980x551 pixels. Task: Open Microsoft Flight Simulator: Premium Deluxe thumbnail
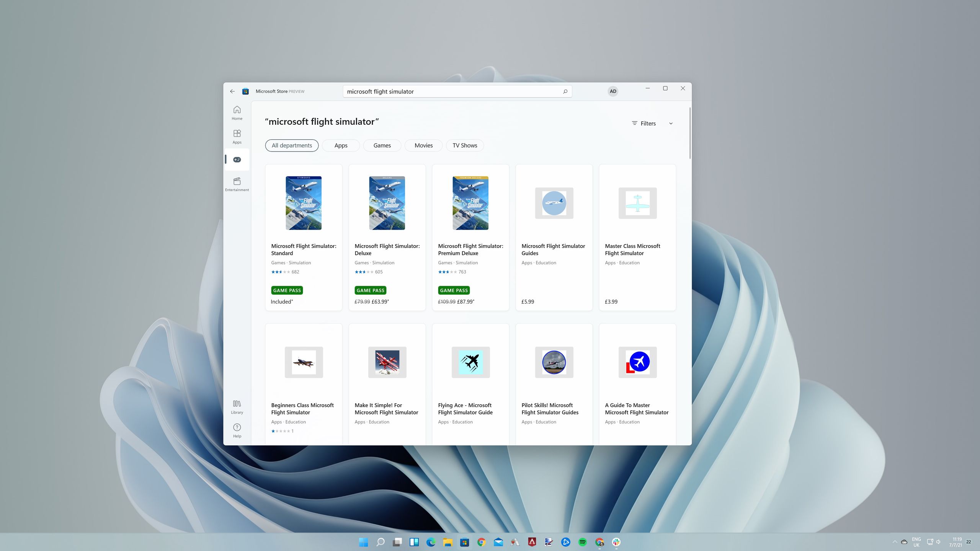[470, 203]
